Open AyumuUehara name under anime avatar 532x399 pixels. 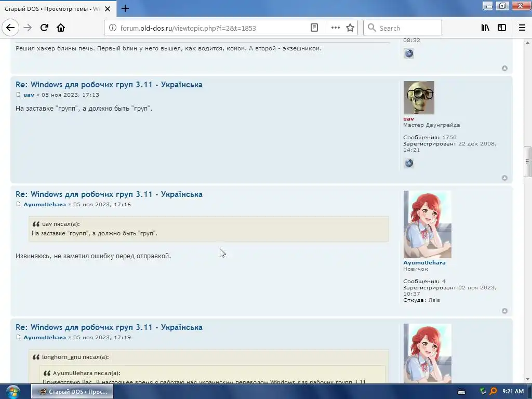(424, 262)
